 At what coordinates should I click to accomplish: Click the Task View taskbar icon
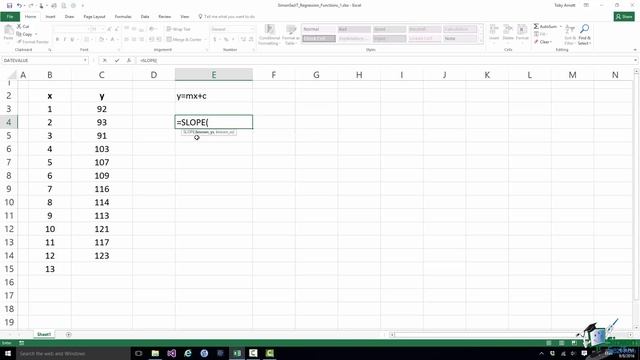tap(138, 353)
